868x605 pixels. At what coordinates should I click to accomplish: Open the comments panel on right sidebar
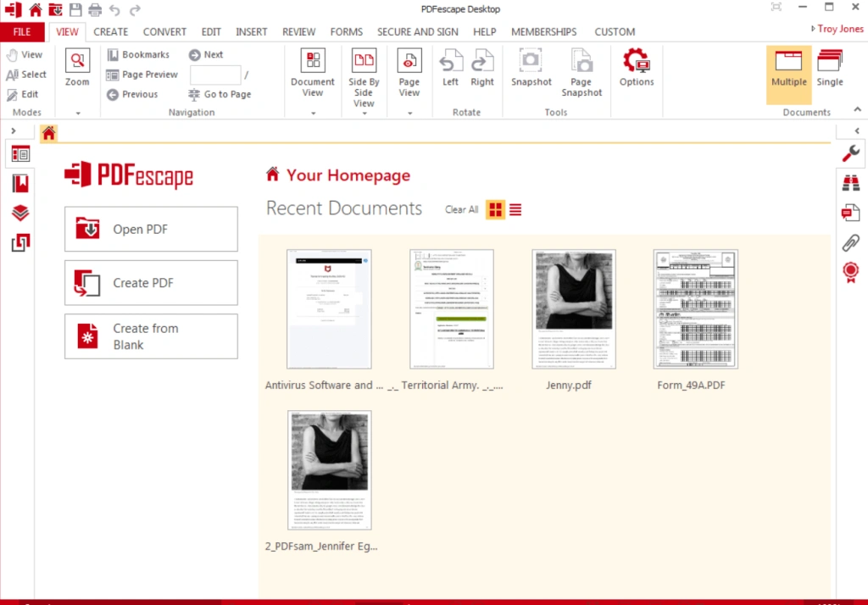(851, 213)
